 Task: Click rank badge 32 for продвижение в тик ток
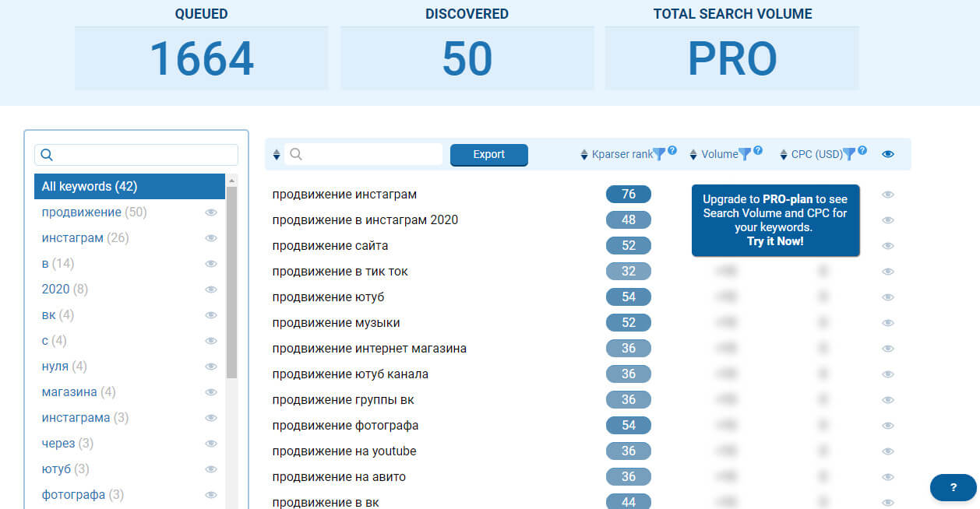(629, 272)
